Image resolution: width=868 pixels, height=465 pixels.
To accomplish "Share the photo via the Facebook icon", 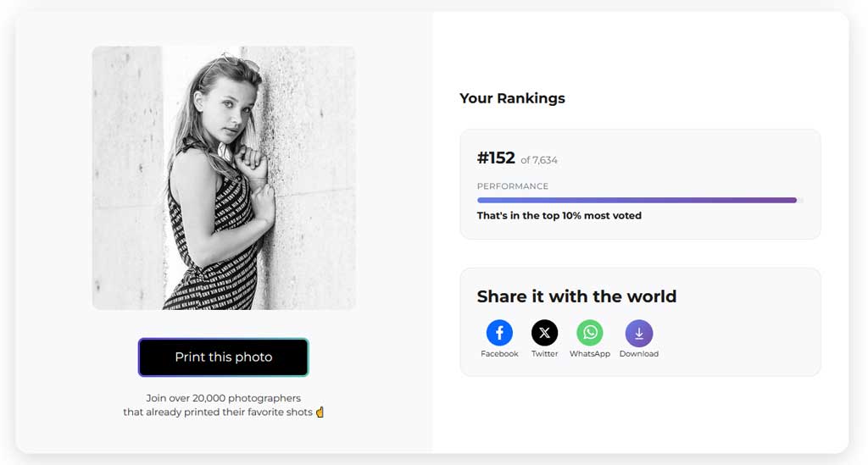I will pyautogui.click(x=499, y=333).
